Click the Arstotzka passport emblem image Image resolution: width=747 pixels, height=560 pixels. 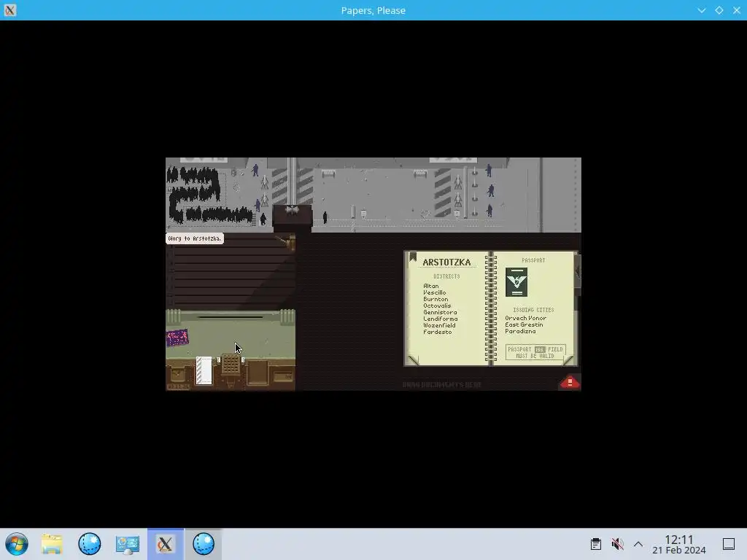[x=516, y=282]
